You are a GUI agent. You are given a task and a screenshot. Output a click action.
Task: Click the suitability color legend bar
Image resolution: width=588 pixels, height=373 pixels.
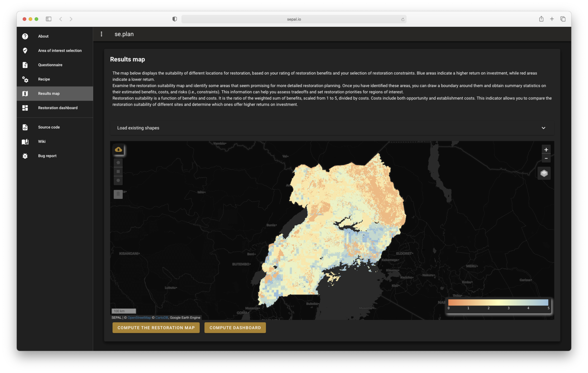pyautogui.click(x=498, y=302)
